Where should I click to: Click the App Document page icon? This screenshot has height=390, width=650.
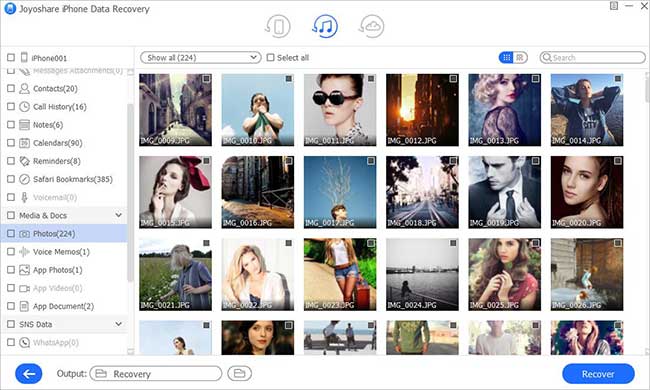tap(24, 306)
